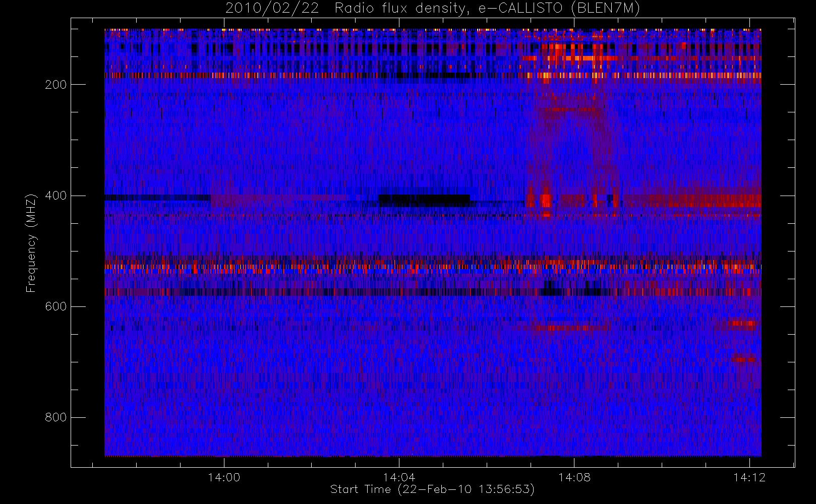Viewport: 816px width, 504px height.
Task: Click the 14:04 time tick label
Action: click(399, 477)
